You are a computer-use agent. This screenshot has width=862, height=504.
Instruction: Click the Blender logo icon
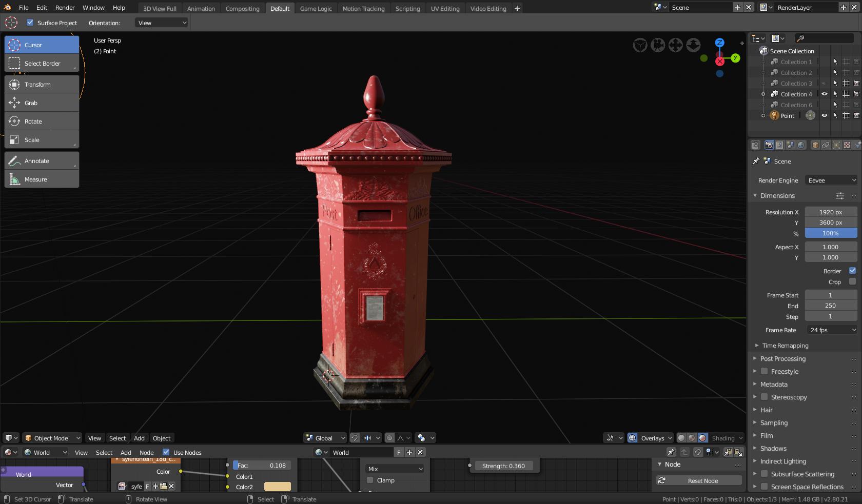tap(7, 7)
